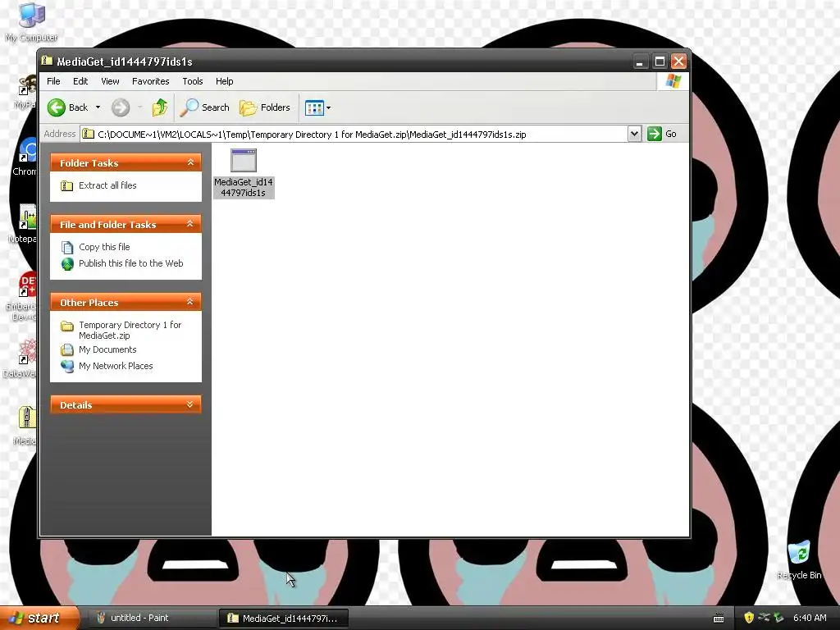Click the Extract all files zip icon
Image resolution: width=840 pixels, height=630 pixels.
click(x=67, y=186)
